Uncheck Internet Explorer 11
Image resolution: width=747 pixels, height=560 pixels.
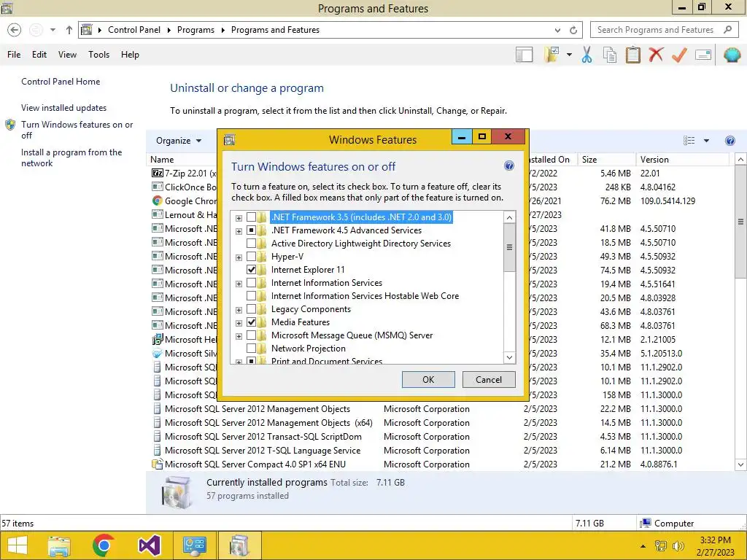pos(251,270)
